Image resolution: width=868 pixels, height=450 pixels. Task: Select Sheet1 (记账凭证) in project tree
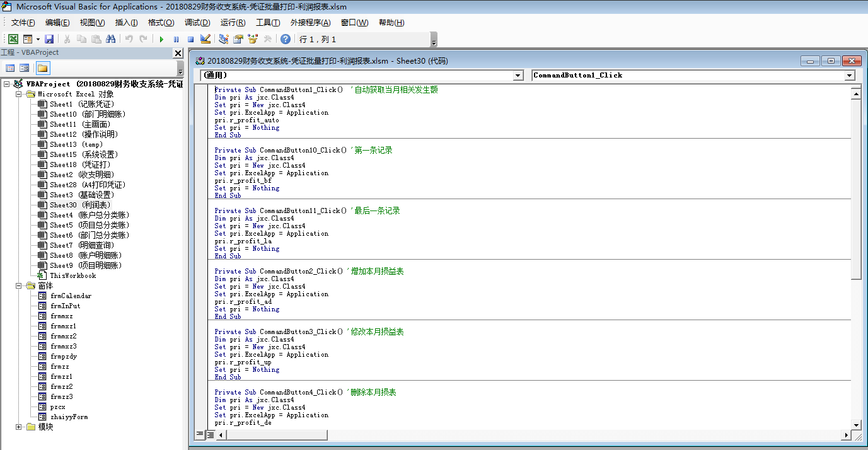point(82,104)
